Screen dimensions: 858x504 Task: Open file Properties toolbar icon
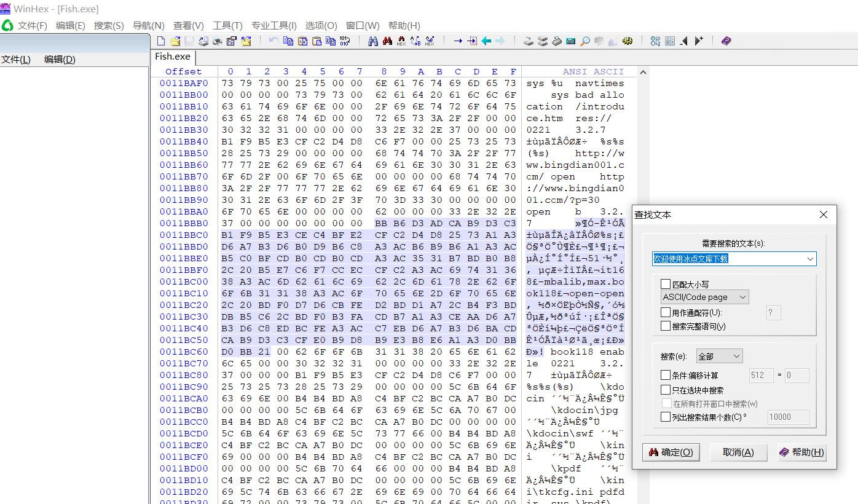tap(231, 41)
